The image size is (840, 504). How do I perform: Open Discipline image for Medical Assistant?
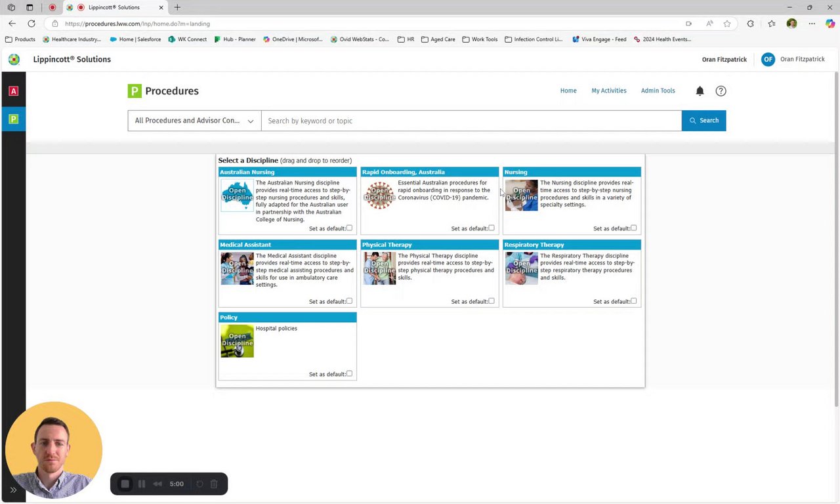[x=237, y=268]
